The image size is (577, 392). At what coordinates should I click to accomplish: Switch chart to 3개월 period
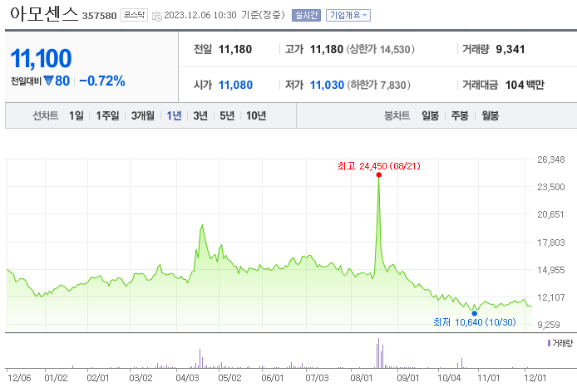tap(143, 115)
